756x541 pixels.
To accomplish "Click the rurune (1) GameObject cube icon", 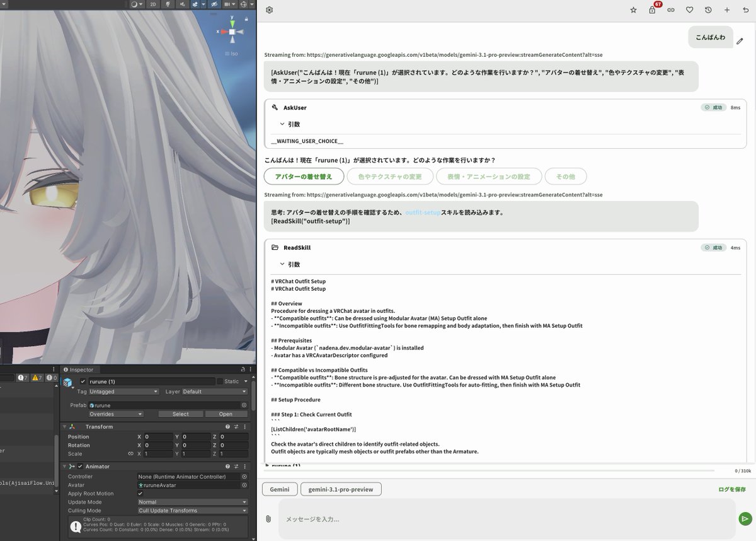I will (67, 383).
